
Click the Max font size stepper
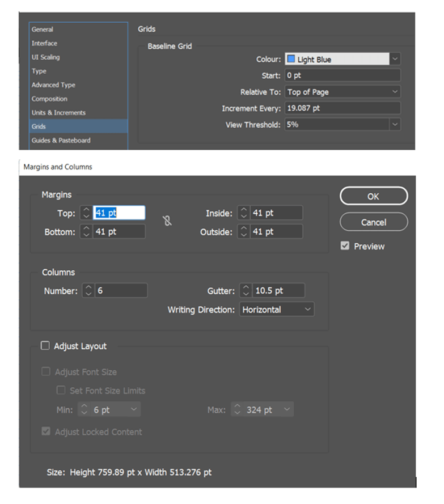pyautogui.click(x=237, y=409)
